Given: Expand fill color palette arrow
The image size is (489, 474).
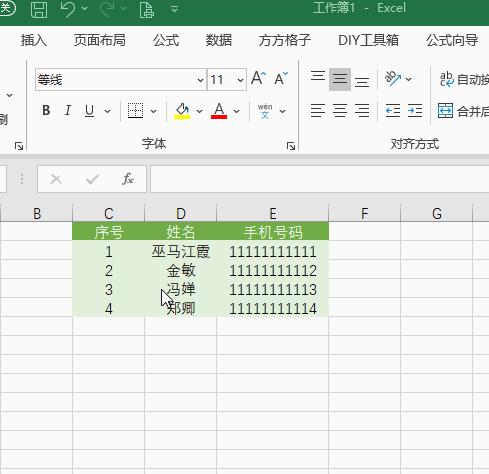Looking at the screenshot, I should coord(199,111).
